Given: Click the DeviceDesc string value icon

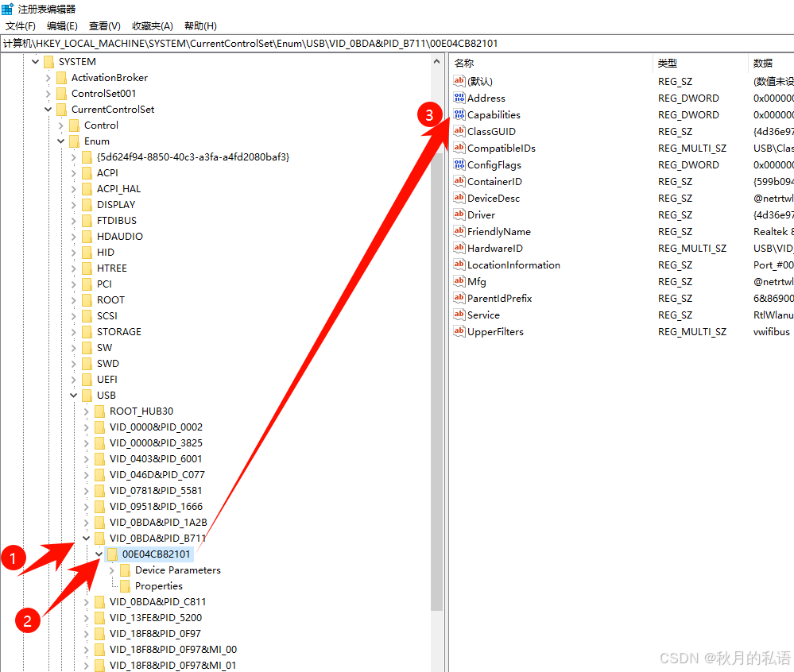Looking at the screenshot, I should [459, 198].
